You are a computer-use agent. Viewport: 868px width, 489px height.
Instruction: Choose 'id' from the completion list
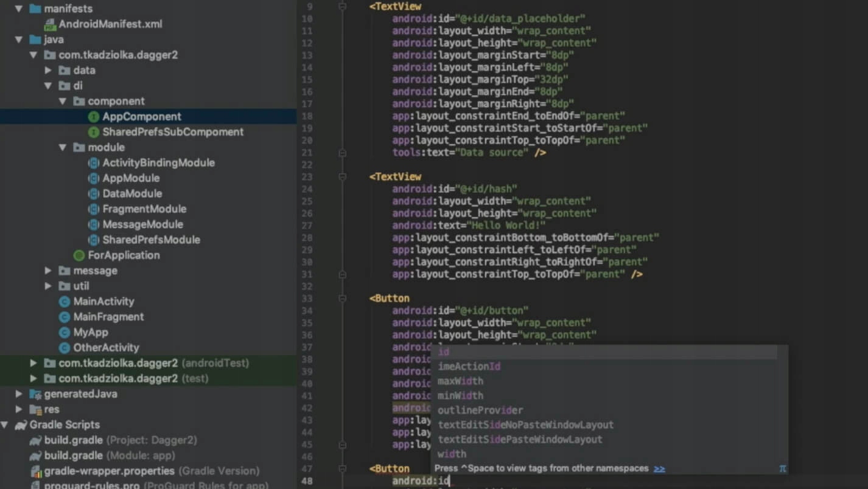pyautogui.click(x=604, y=352)
